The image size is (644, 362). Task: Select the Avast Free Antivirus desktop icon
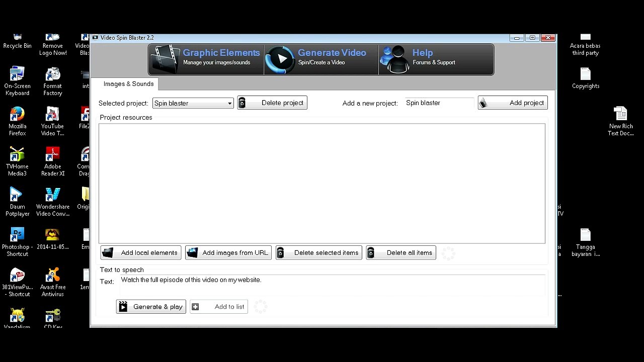pos(53,282)
